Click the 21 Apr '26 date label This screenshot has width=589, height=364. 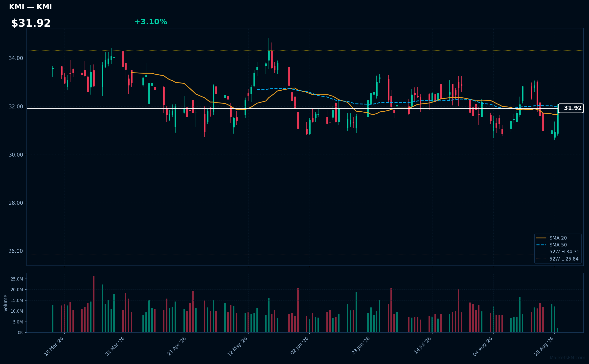pyautogui.click(x=177, y=346)
